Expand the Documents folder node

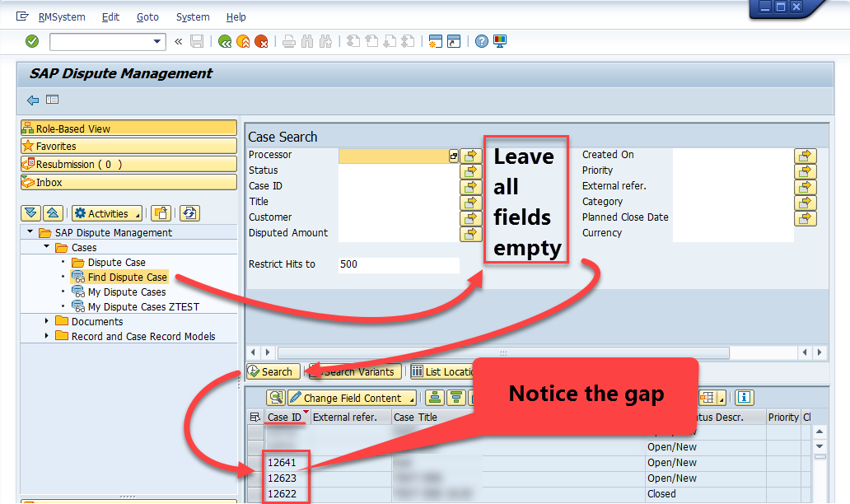click(x=47, y=321)
